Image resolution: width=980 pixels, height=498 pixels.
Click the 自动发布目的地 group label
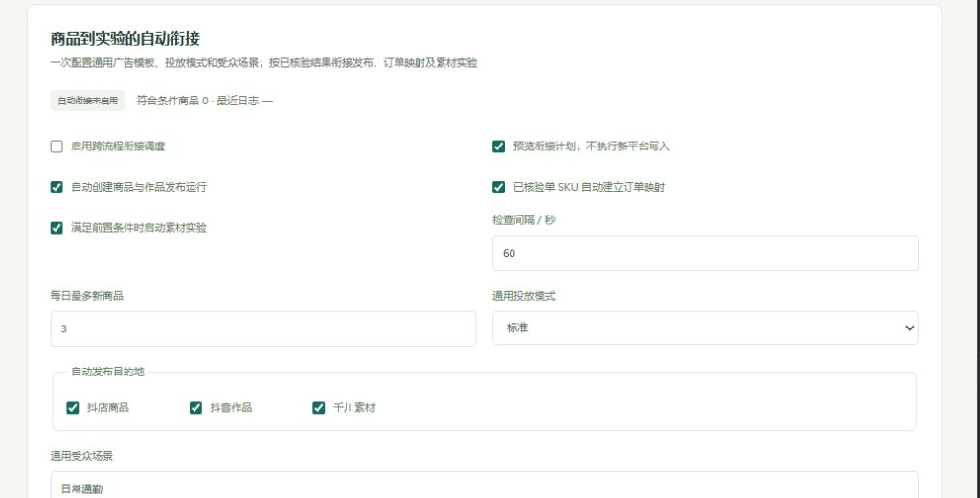107,372
